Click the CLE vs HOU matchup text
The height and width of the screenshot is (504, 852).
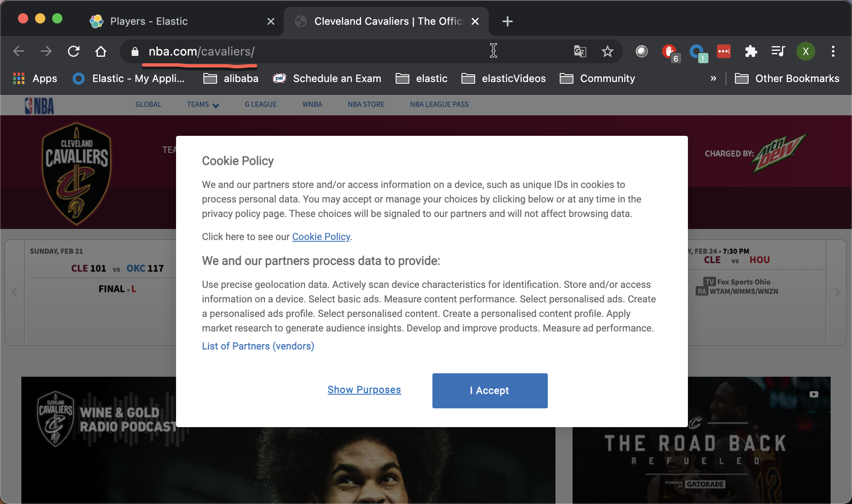pyautogui.click(x=737, y=260)
